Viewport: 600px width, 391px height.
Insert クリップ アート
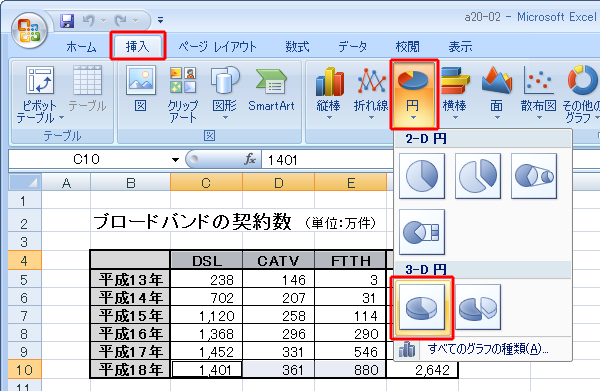point(183,94)
